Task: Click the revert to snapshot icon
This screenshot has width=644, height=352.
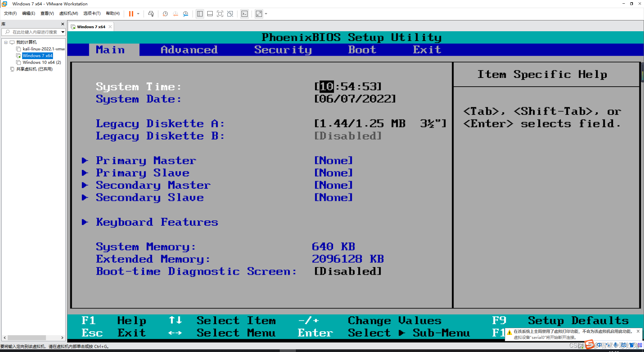Action: pyautogui.click(x=175, y=14)
